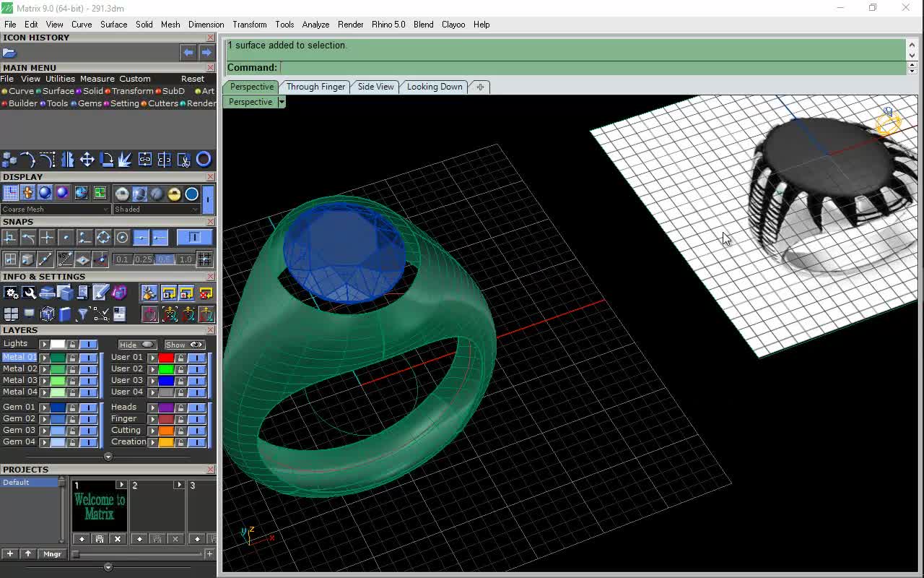Open the folder icon in Icon History

(x=9, y=53)
